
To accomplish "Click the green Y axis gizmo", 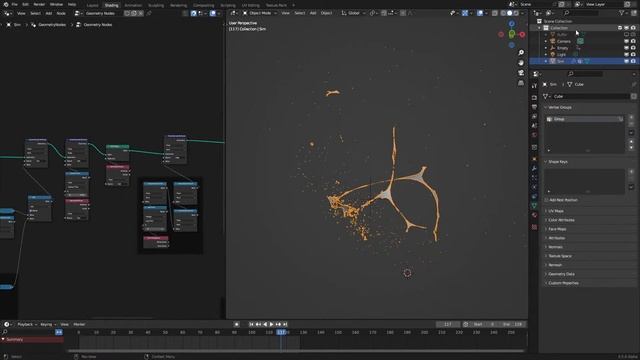I will coord(512,34).
